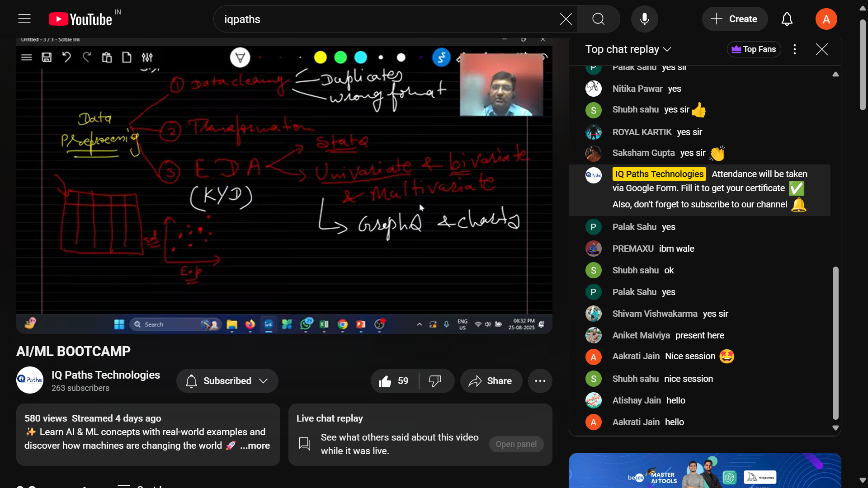
Task: Click the chat panel scrollbar thumb
Action: 835,343
